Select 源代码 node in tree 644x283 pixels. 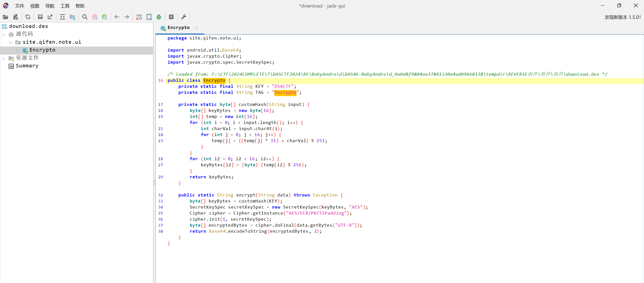(24, 34)
